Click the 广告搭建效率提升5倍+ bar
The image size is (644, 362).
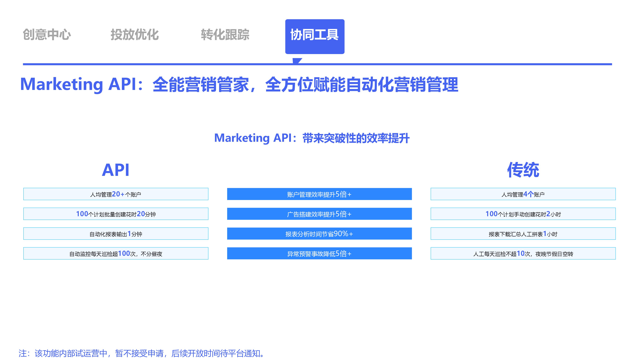tap(319, 214)
